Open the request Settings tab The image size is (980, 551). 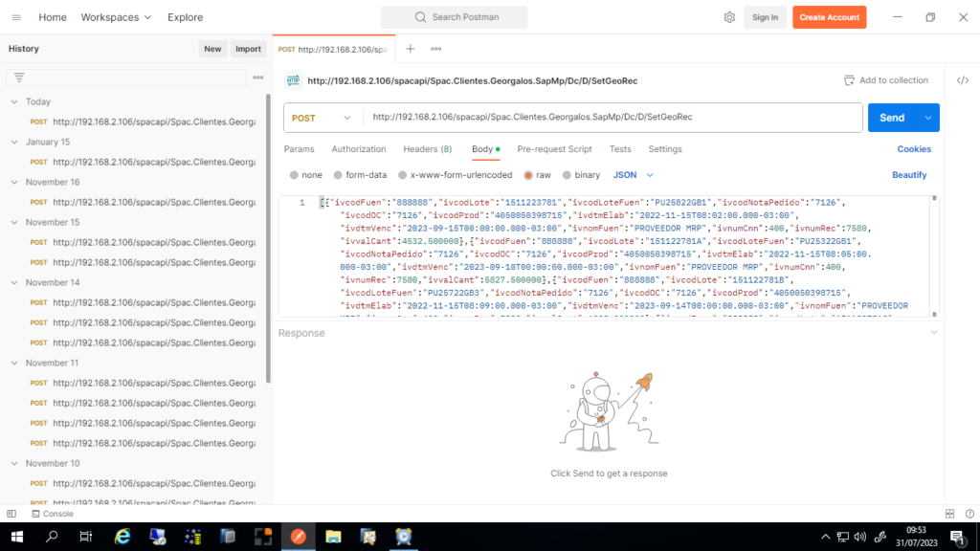pyautogui.click(x=665, y=149)
